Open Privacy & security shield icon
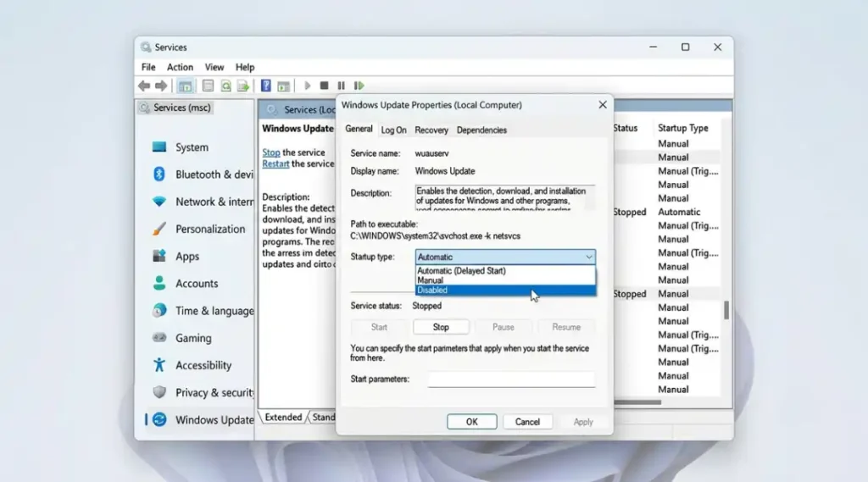 point(159,392)
